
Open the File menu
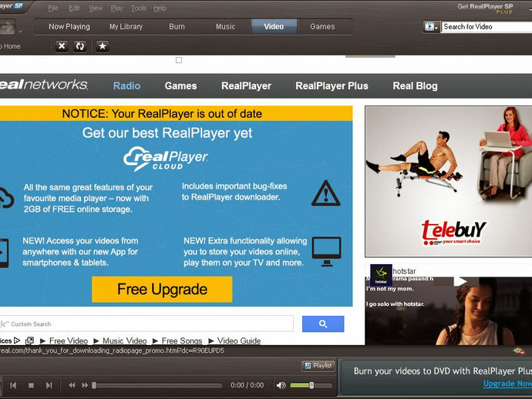(x=53, y=8)
